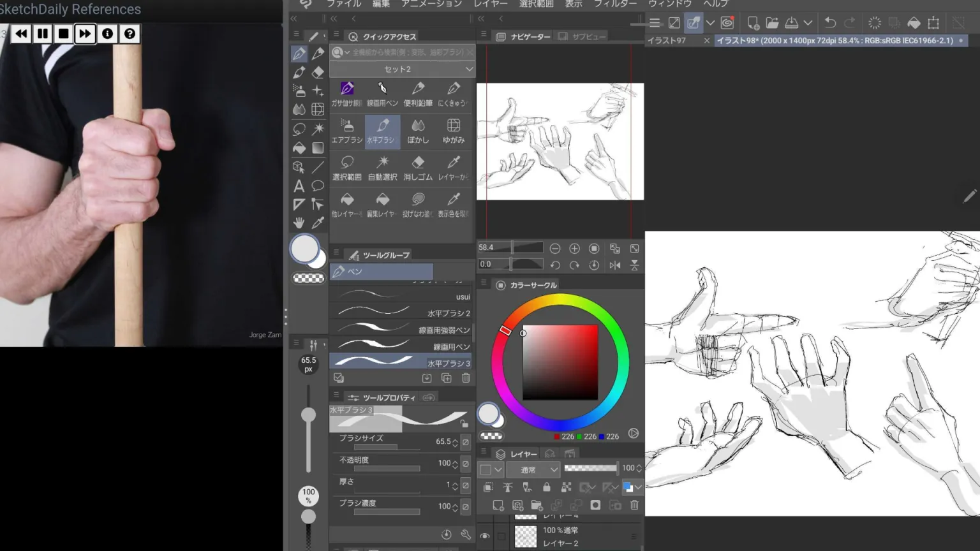Delete layer using trash icon

pos(634,505)
